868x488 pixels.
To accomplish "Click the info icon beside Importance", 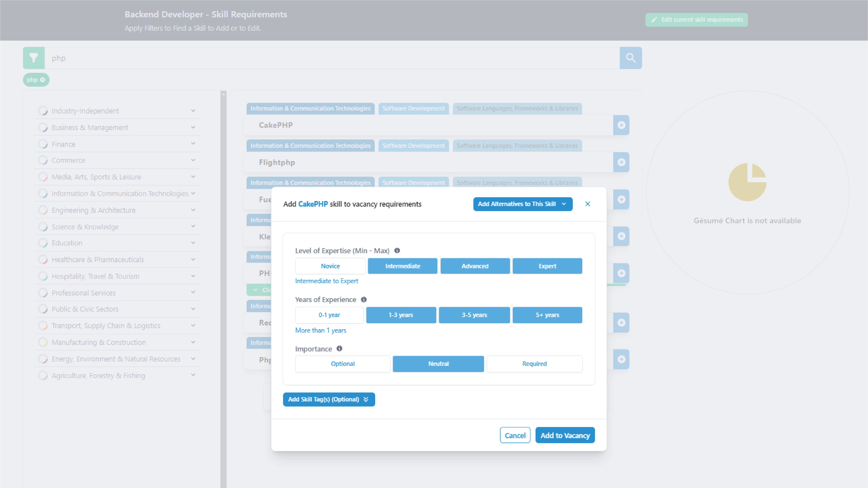I will [339, 349].
